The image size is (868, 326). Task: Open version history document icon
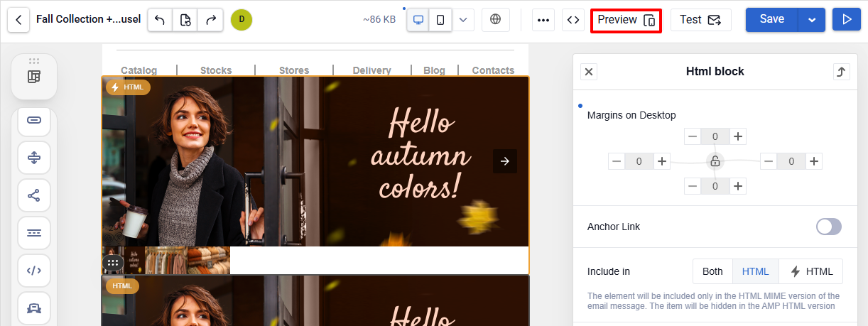(185, 20)
